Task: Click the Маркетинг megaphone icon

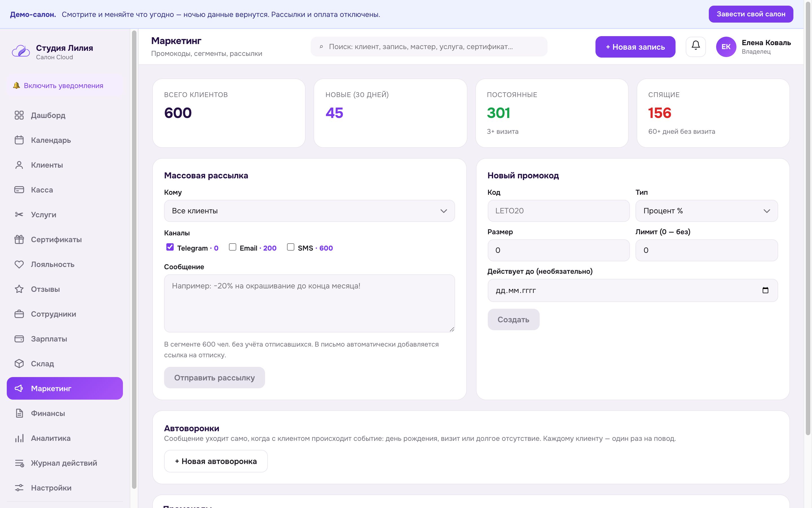Action: click(x=19, y=388)
